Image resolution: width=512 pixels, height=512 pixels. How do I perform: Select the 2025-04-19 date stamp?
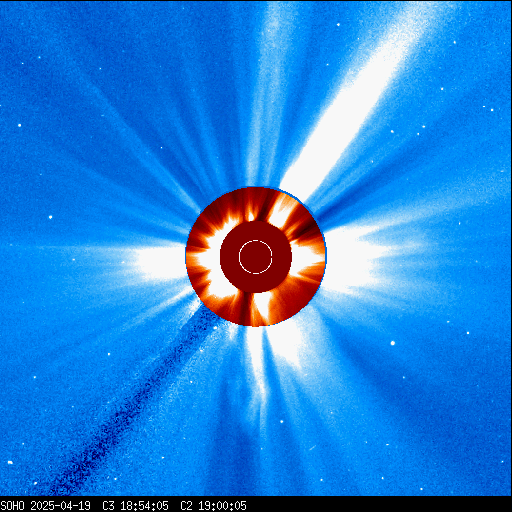60,506
